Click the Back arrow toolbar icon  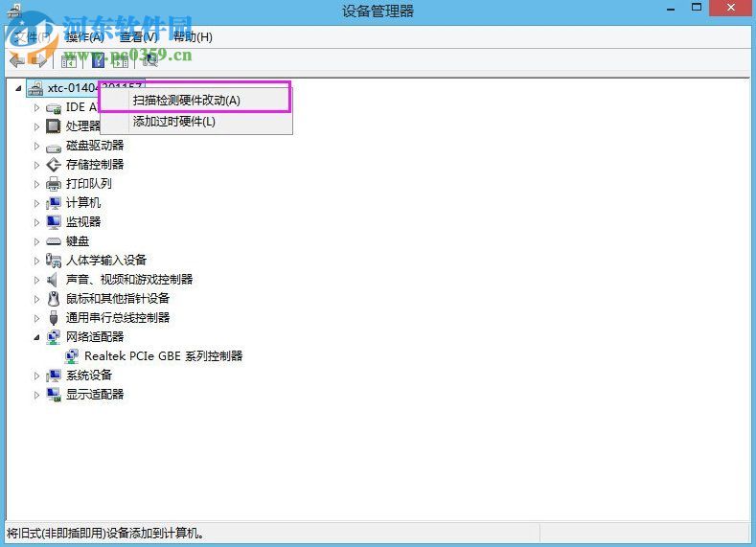coord(17,60)
